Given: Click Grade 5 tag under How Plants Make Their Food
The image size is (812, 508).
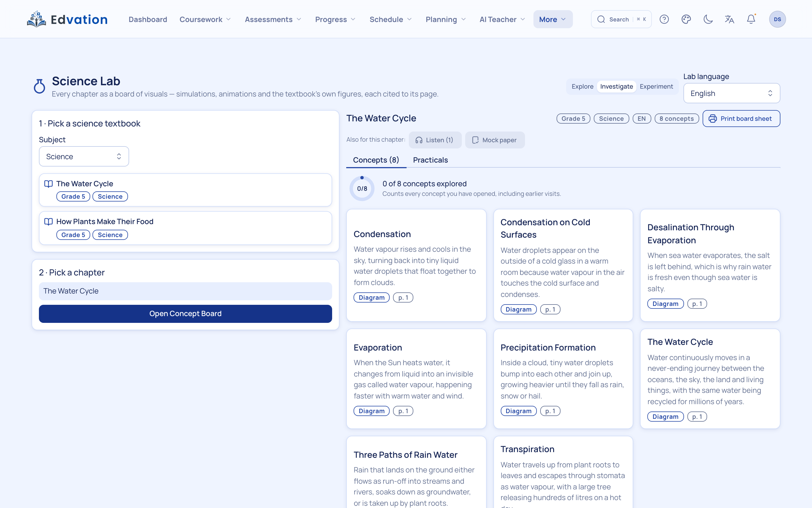Looking at the screenshot, I should 73,235.
